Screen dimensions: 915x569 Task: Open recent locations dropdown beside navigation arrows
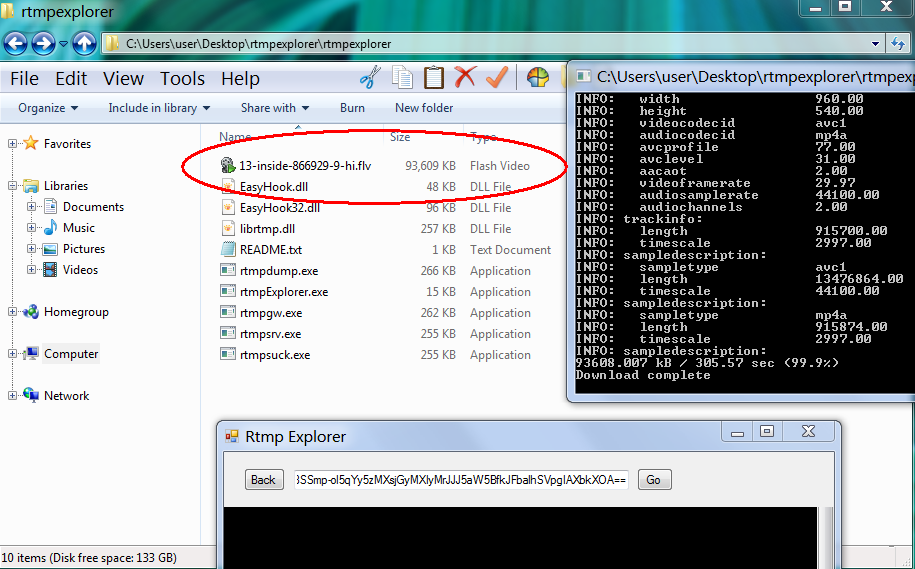point(64,44)
